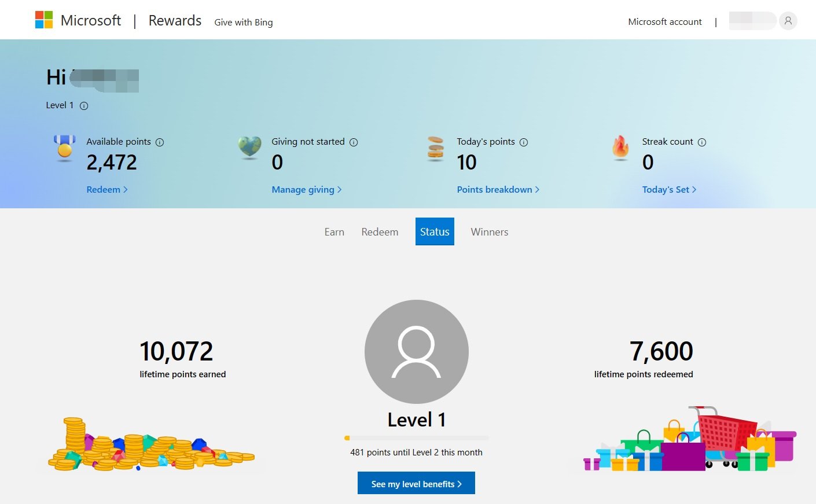
Task: Click the heart-shaped earth giving icon
Action: click(x=249, y=148)
